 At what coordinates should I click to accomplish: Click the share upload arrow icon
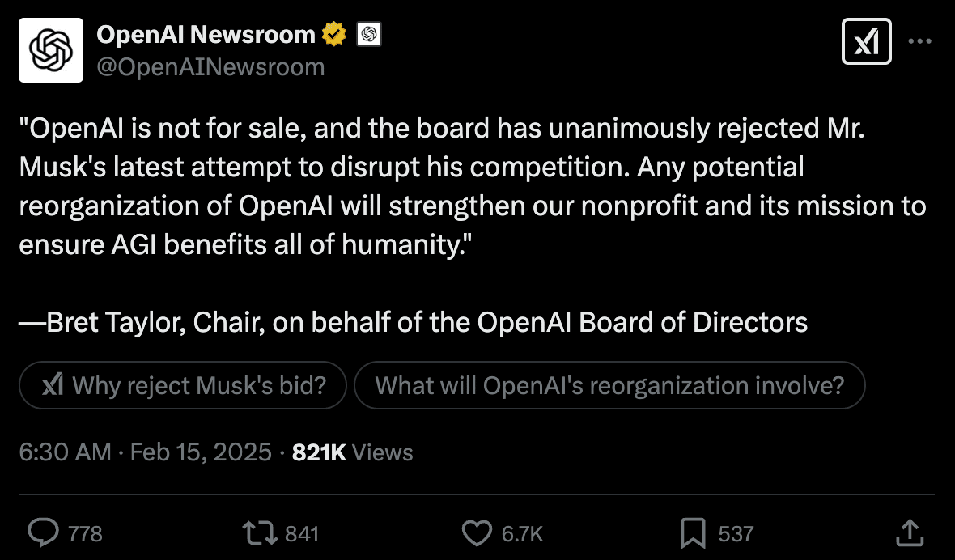point(910,532)
